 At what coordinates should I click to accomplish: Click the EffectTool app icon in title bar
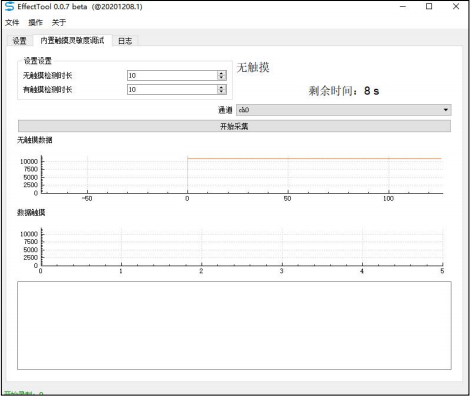point(9,6)
